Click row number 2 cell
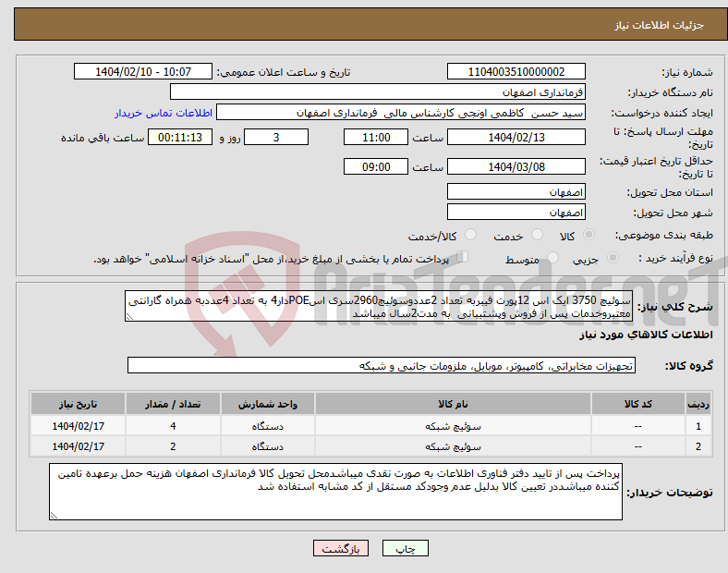The image size is (728, 573). click(698, 446)
